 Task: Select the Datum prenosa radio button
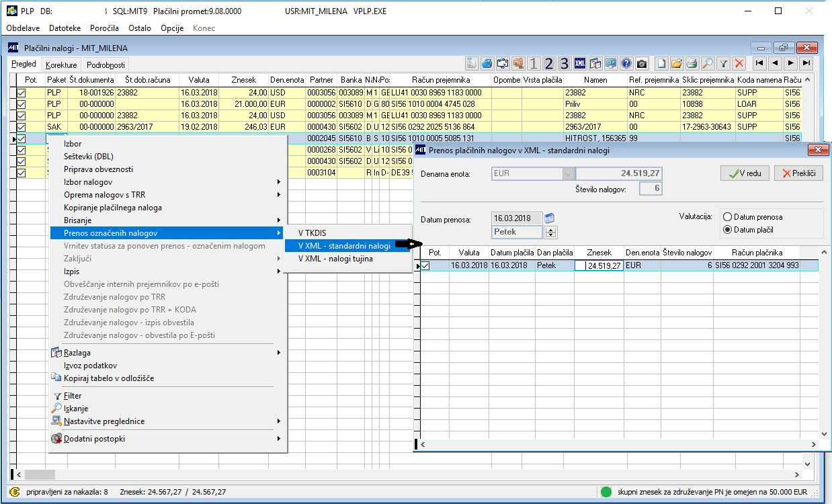click(x=727, y=217)
